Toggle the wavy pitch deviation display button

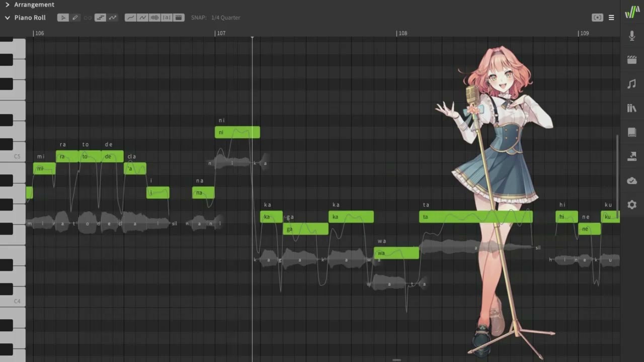click(142, 18)
